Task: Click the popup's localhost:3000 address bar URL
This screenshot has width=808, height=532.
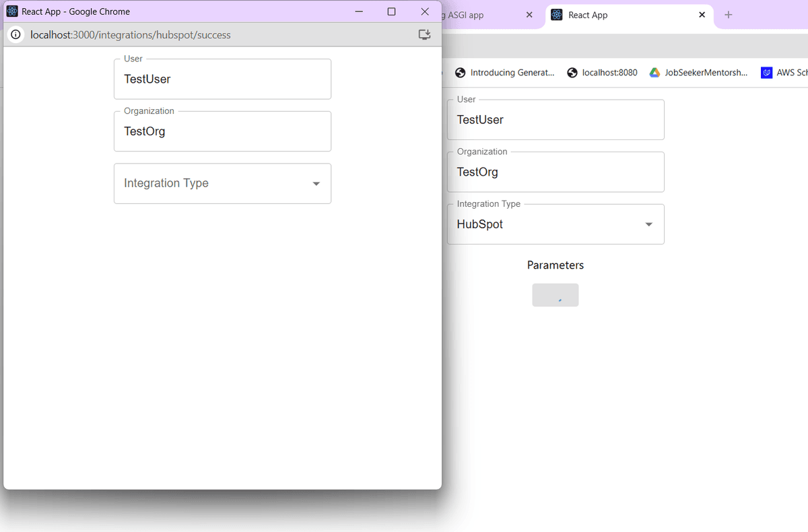Action: (x=131, y=35)
